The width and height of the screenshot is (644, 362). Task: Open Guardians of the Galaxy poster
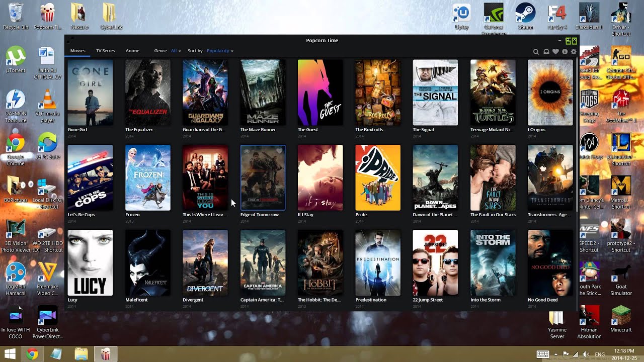point(205,93)
